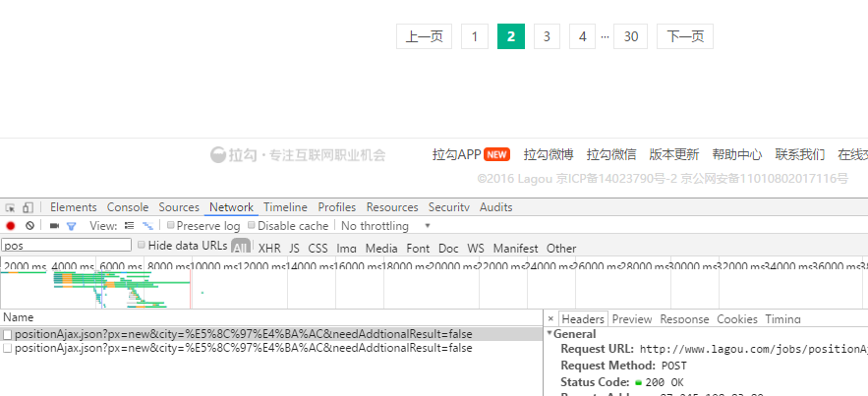Filter requests by Media
Screen dimensions: 868x396
click(x=381, y=249)
